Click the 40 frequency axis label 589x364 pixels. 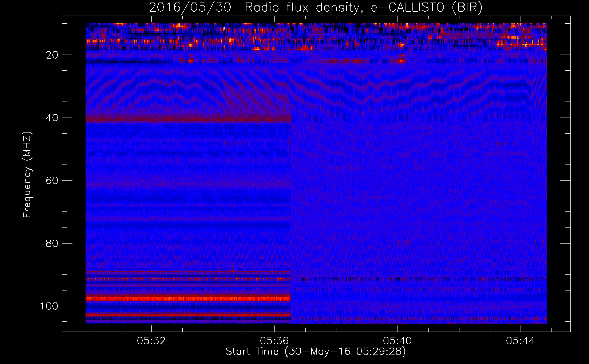point(52,118)
